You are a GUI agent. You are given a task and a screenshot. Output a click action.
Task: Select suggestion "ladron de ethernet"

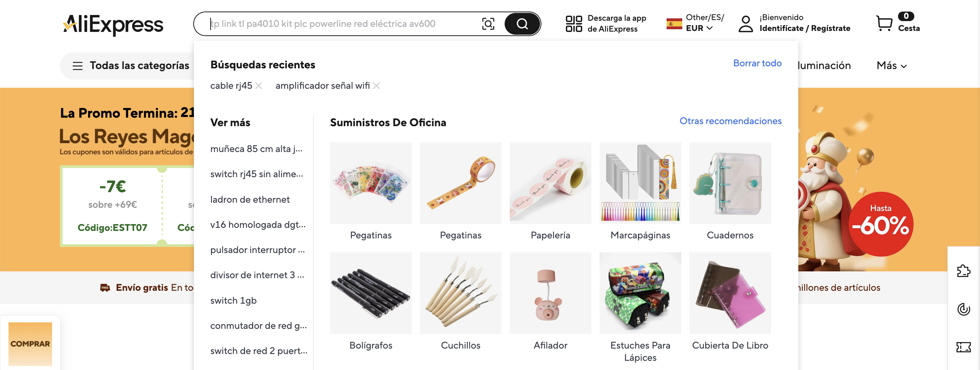click(x=250, y=199)
